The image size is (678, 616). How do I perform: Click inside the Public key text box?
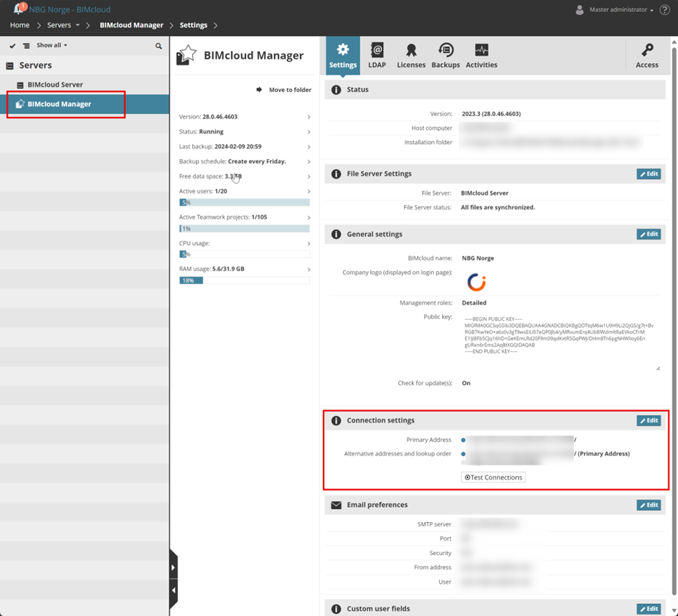tap(561, 343)
